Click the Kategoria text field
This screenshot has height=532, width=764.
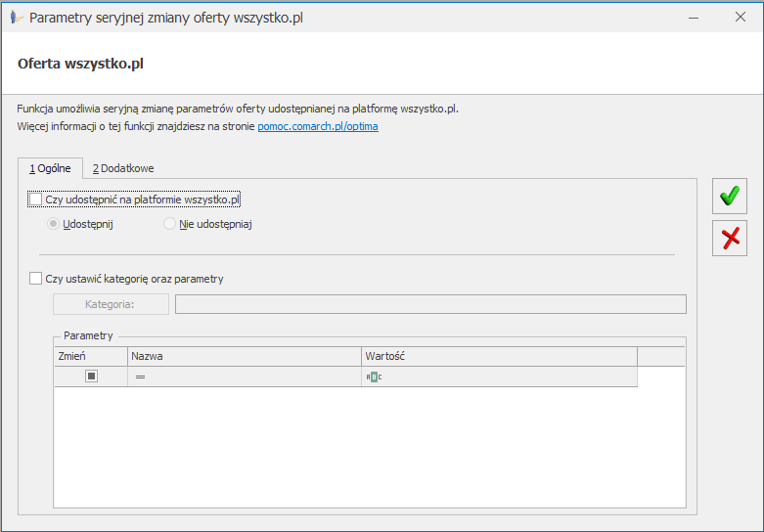coord(430,304)
